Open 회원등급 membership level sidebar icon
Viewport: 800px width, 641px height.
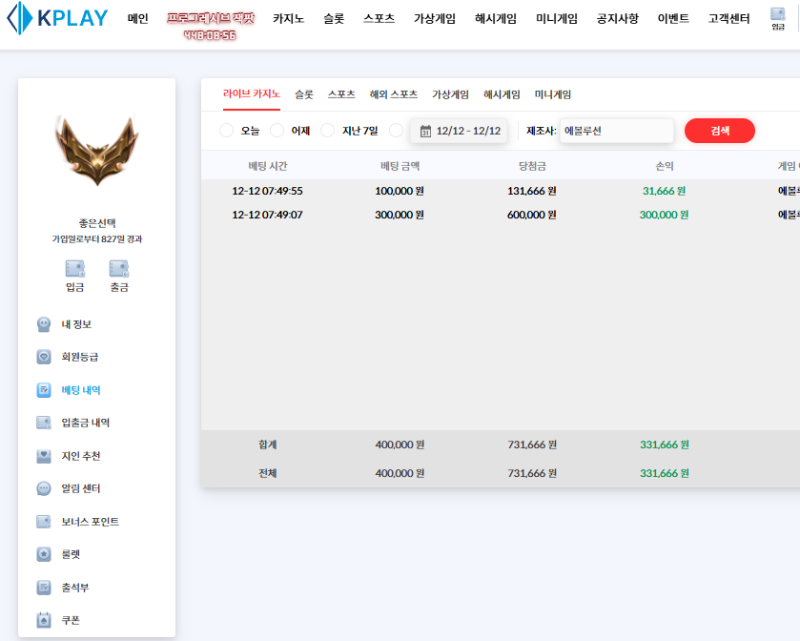point(44,357)
